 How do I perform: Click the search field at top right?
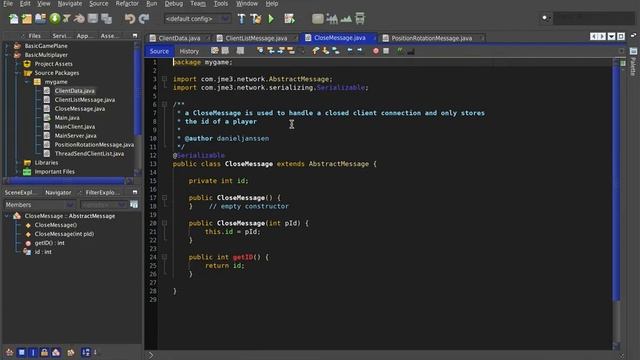click(594, 18)
